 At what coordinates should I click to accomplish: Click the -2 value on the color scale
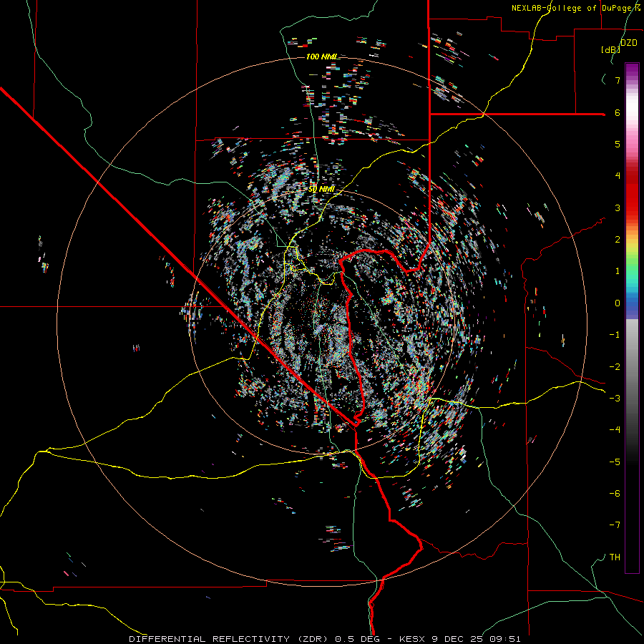click(x=615, y=367)
